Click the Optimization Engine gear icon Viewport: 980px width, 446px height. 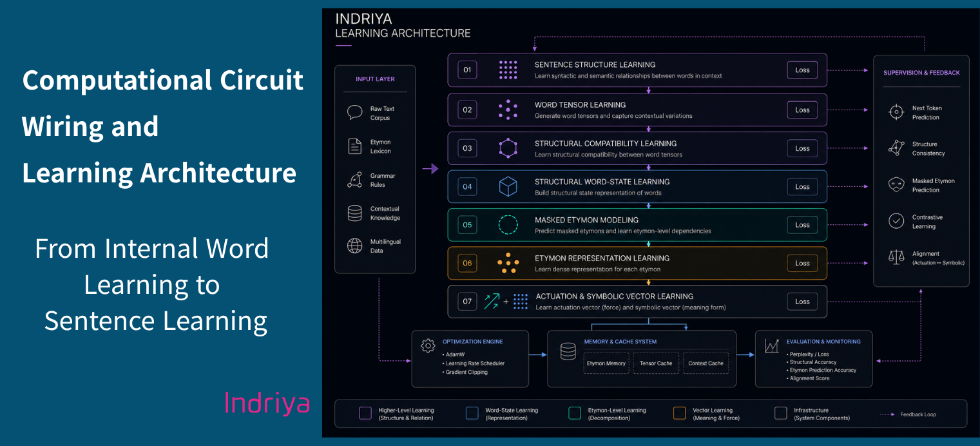(x=428, y=346)
